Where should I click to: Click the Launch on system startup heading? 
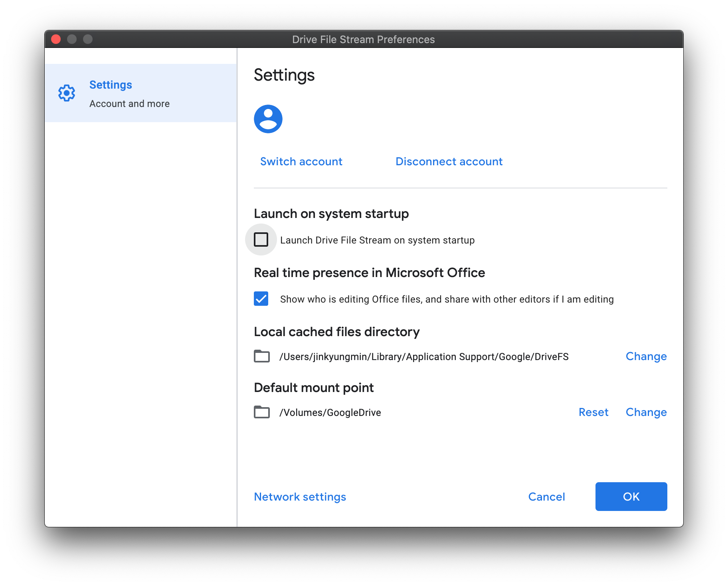(331, 214)
